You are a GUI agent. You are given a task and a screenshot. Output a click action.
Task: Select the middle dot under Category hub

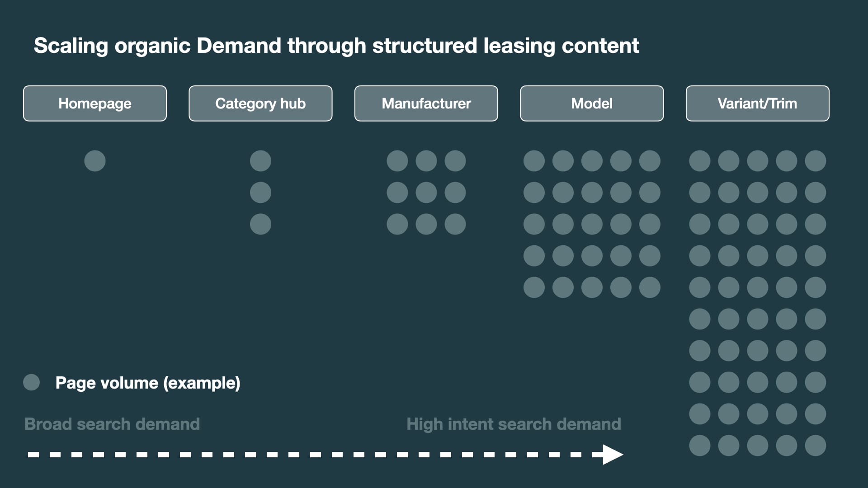point(260,192)
